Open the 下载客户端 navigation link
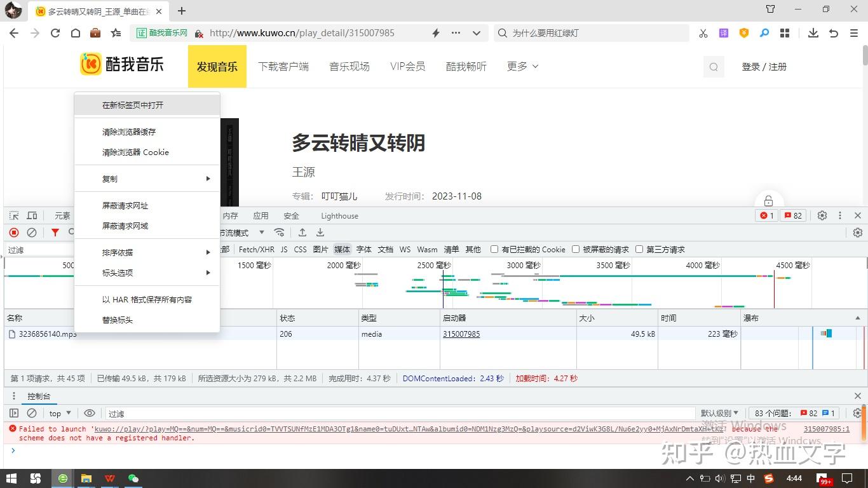Screen dimensions: 868x488 point(283,66)
